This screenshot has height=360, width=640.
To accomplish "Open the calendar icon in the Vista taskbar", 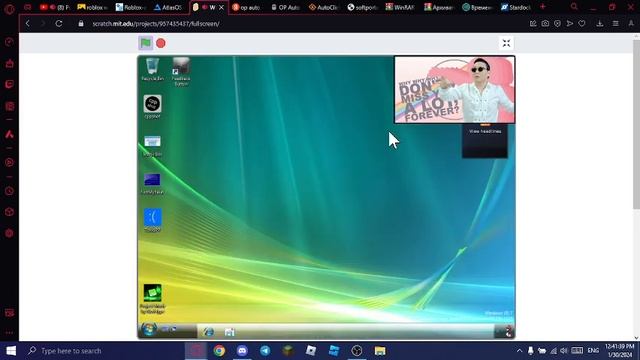I will coord(229,332).
